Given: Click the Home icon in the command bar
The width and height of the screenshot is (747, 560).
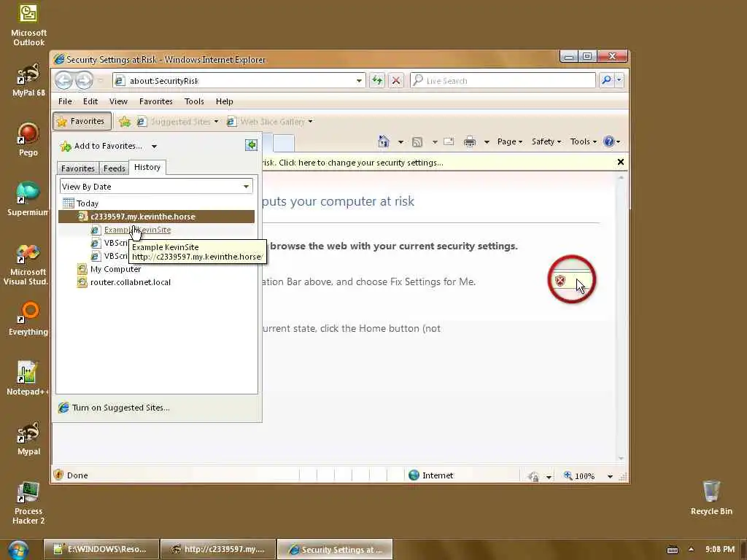Looking at the screenshot, I should tap(384, 141).
